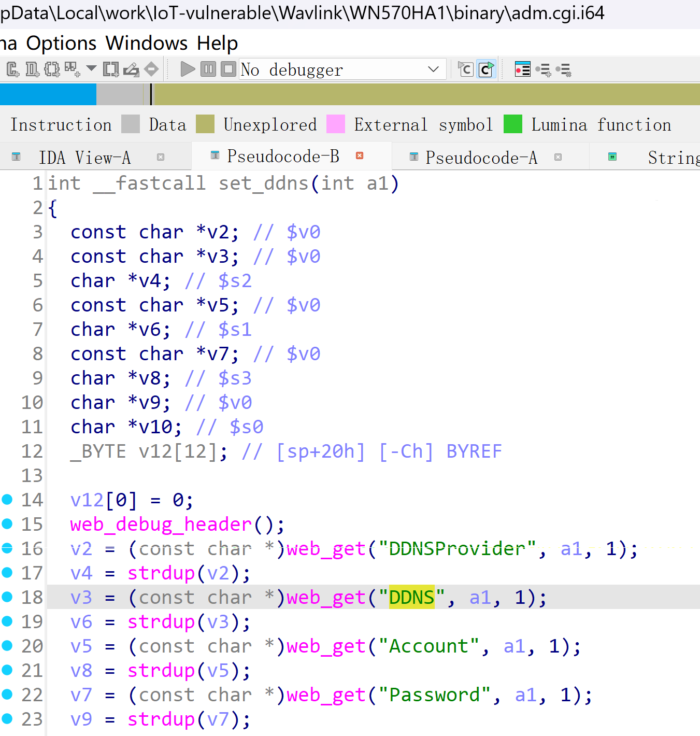
Task: Click the delete breakpoint list icon
Action: click(563, 69)
